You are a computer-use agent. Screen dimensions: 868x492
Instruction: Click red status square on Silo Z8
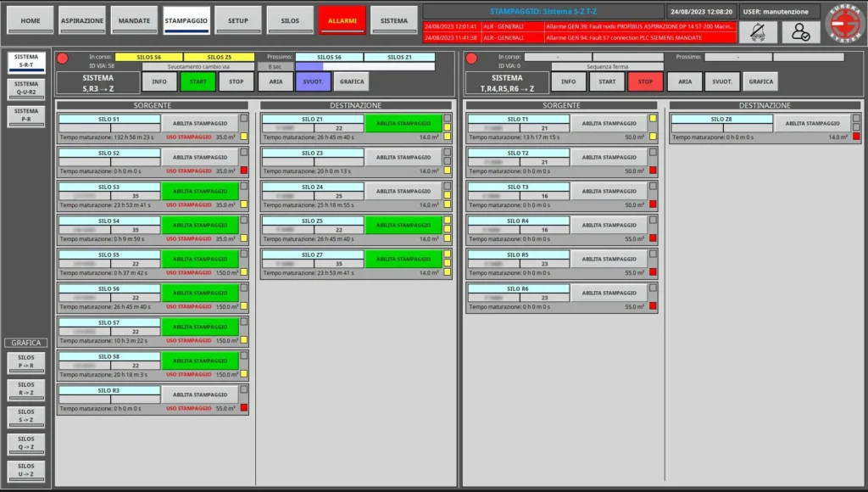click(856, 137)
